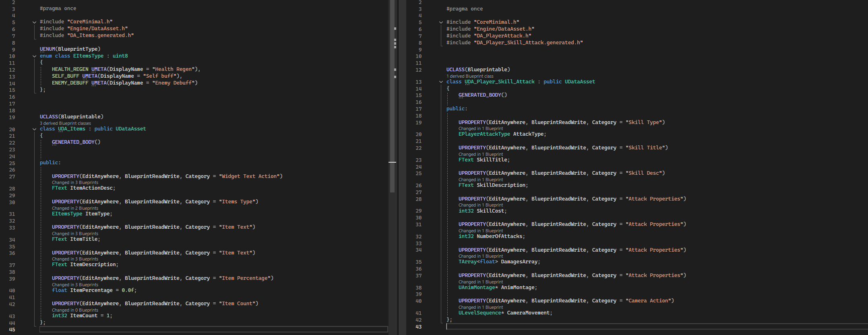This screenshot has height=335, width=868.
Task: Collapse the UDA_Items class body
Action: point(34,129)
